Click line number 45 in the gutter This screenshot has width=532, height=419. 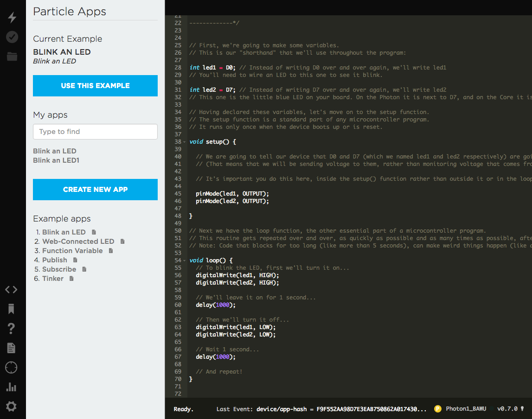tap(178, 194)
